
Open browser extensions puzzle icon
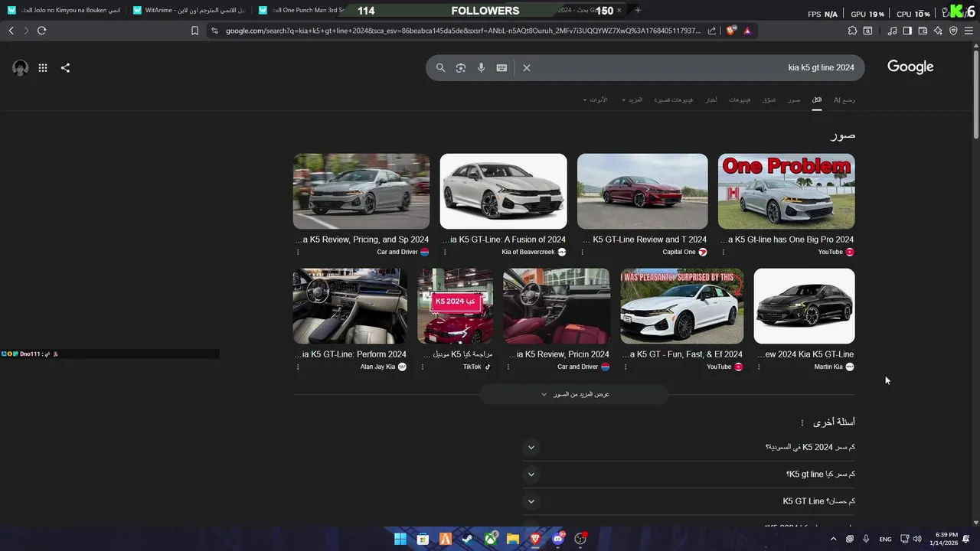click(852, 31)
